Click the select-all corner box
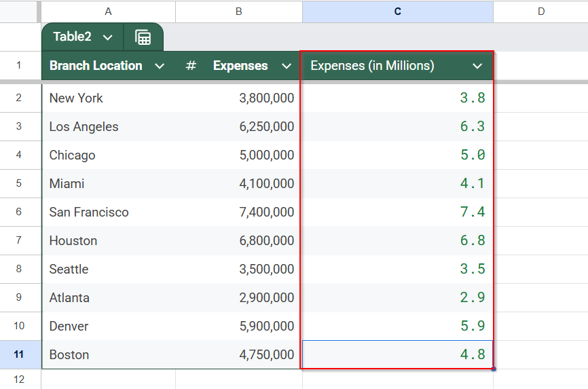The width and height of the screenshot is (588, 389). (18, 12)
